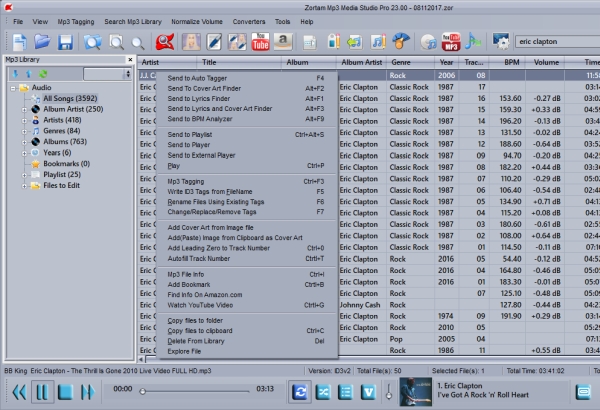Expand the Artists (418) node

[24, 121]
